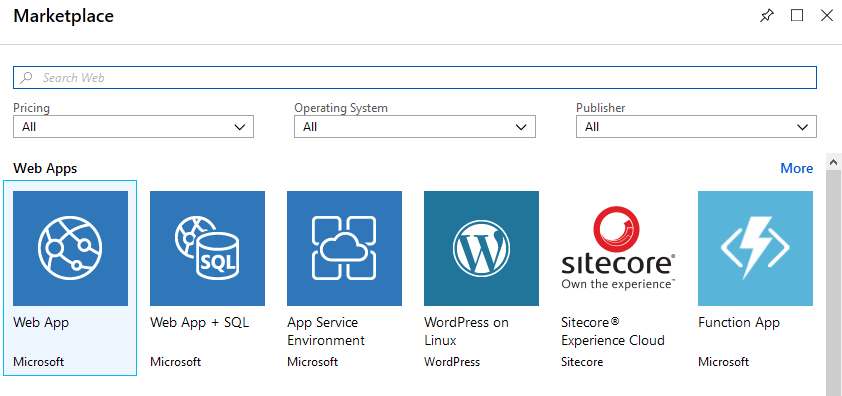The width and height of the screenshot is (842, 396).
Task: Close the Marketplace blade
Action: [x=827, y=16]
